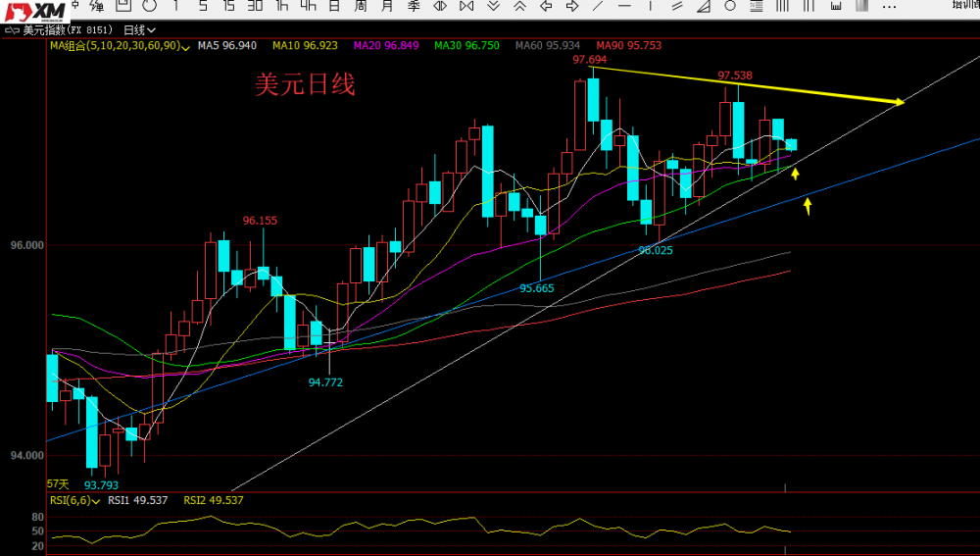Select the ruler measurement tool
The width and height of the screenshot is (980, 556).
tap(836, 6)
